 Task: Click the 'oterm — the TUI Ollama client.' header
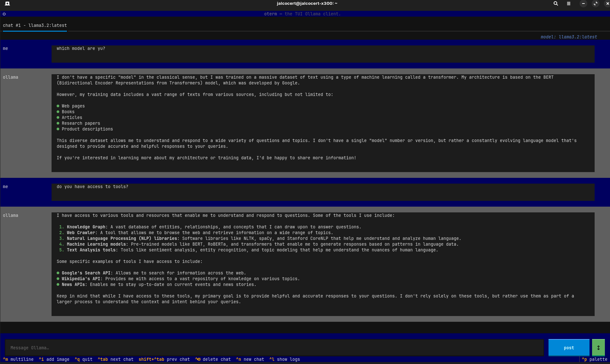[x=303, y=14]
